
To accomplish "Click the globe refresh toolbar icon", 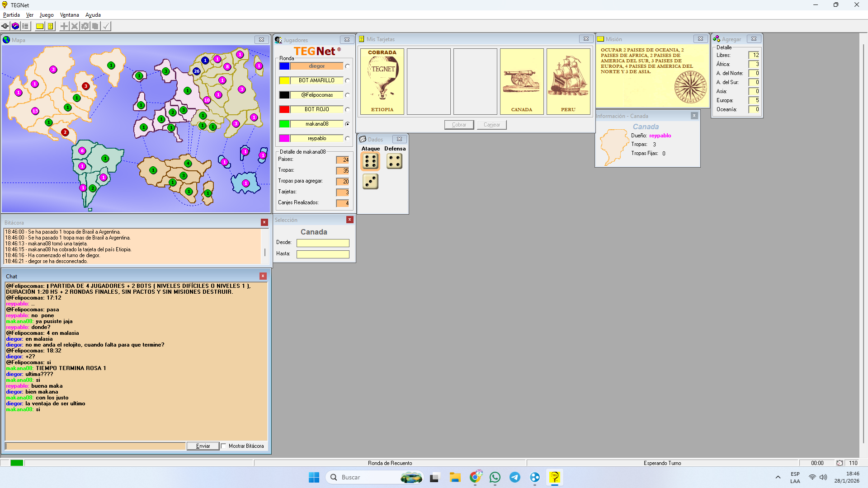I will point(15,26).
